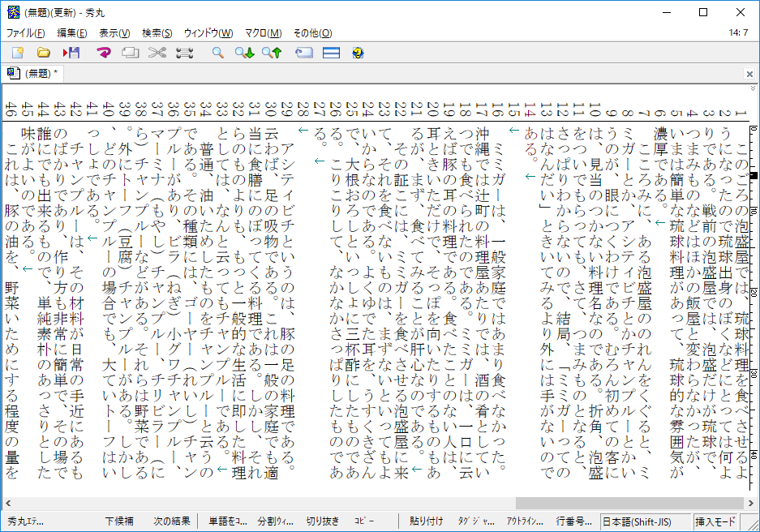The width and height of the screenshot is (760, 532).
Task: Click the タグジャ... function key button
Action: 476,521
